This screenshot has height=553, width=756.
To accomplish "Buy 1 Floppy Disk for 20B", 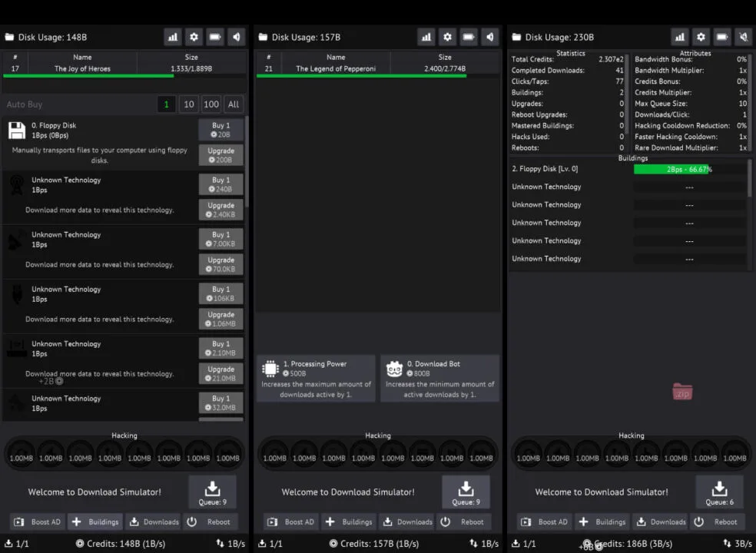I will click(220, 131).
